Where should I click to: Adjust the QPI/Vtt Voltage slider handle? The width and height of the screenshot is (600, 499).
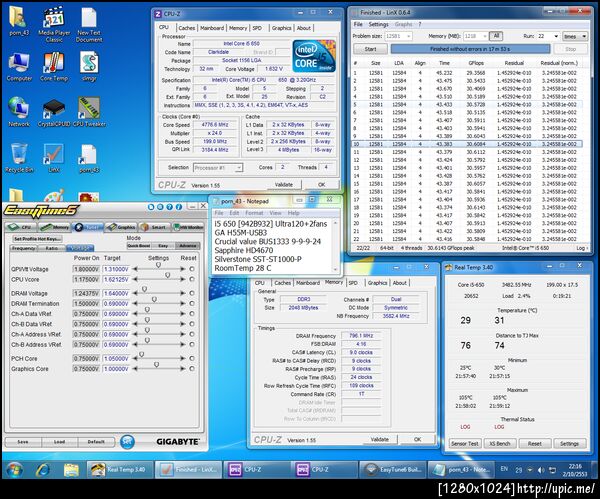158,265
